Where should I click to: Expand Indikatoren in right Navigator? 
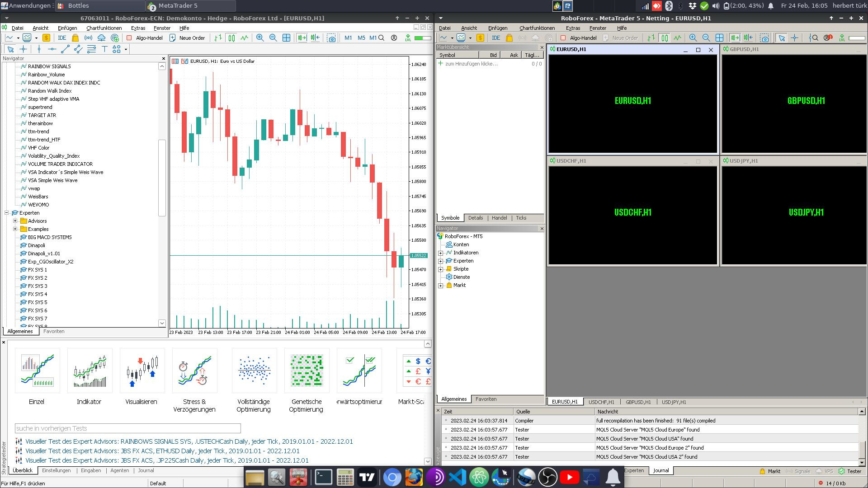(441, 253)
